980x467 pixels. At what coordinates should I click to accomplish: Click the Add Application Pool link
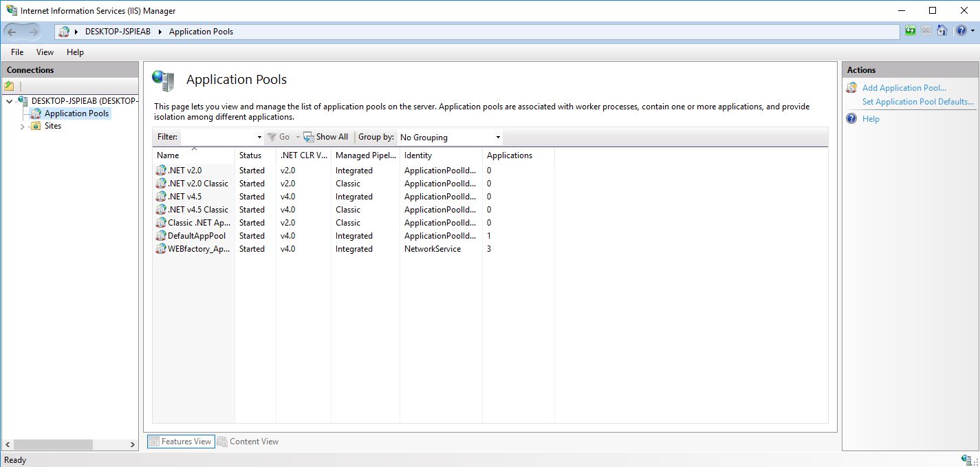click(903, 87)
